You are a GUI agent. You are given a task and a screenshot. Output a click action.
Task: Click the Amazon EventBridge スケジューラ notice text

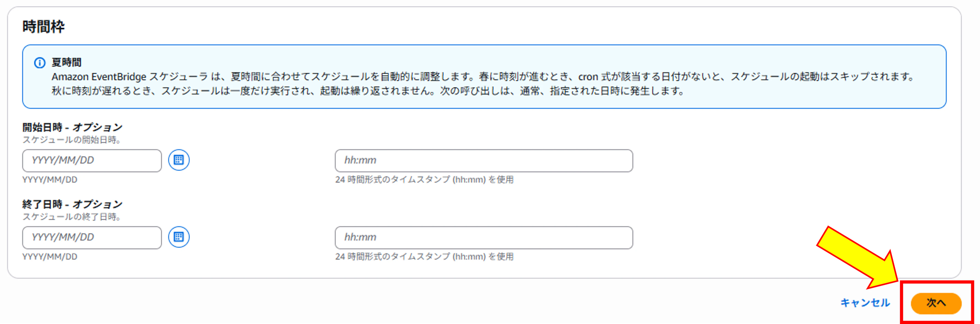coord(483,84)
